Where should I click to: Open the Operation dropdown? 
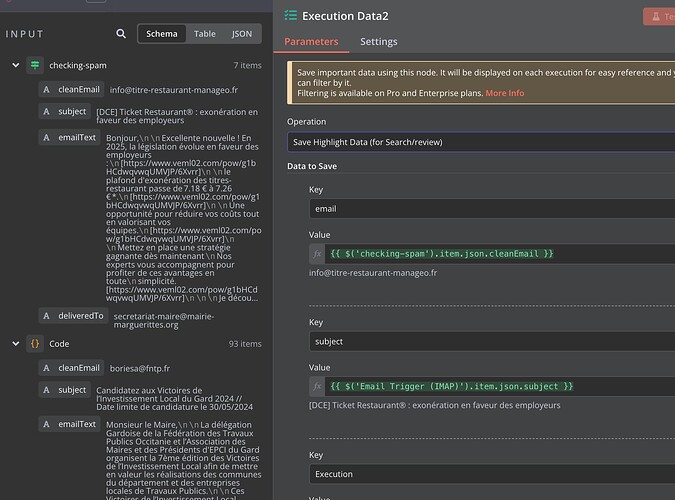pyautogui.click(x=481, y=142)
